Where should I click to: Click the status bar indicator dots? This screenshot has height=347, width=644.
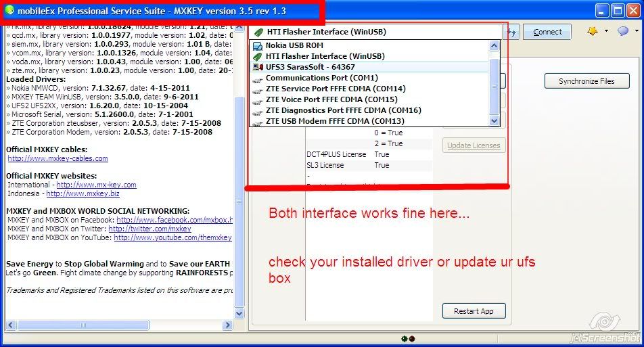[408, 339]
